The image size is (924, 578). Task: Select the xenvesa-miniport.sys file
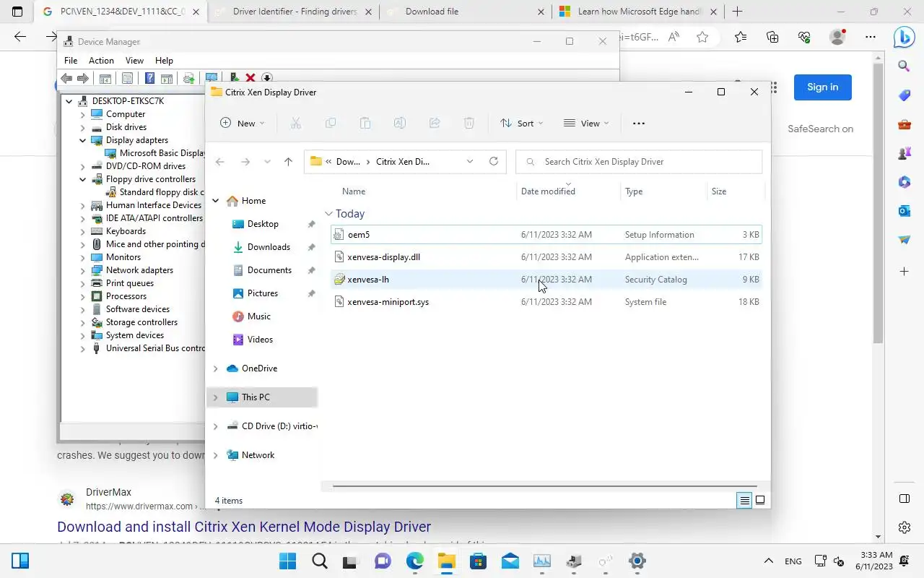pos(546,302)
